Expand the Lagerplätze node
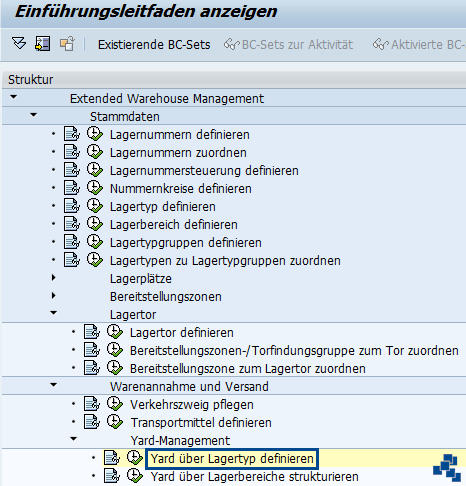466x486 pixels. point(54,278)
